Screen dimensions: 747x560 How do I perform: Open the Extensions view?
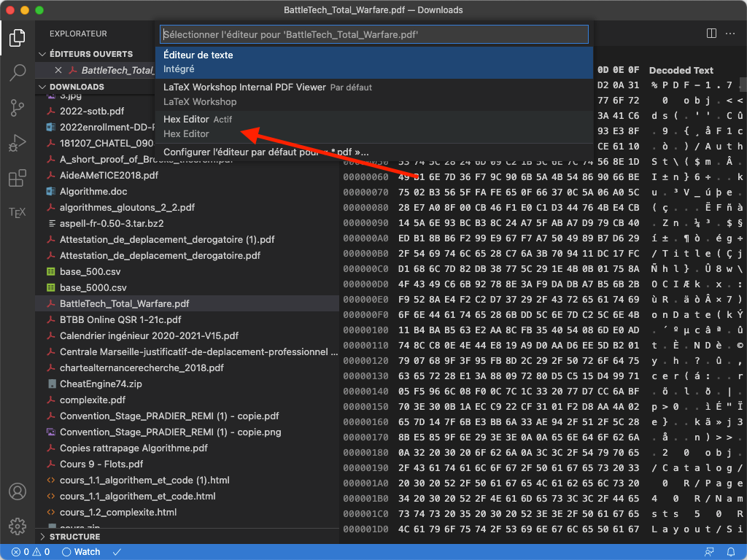tap(18, 177)
